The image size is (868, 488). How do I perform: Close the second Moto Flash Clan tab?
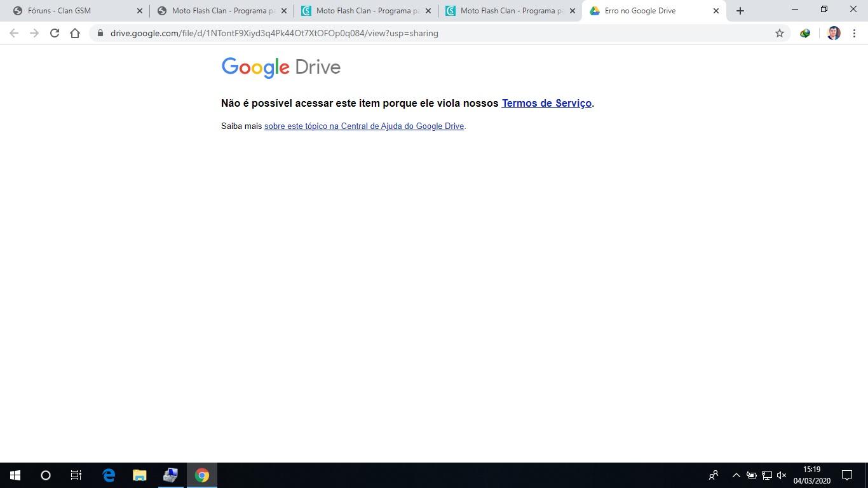tap(428, 11)
